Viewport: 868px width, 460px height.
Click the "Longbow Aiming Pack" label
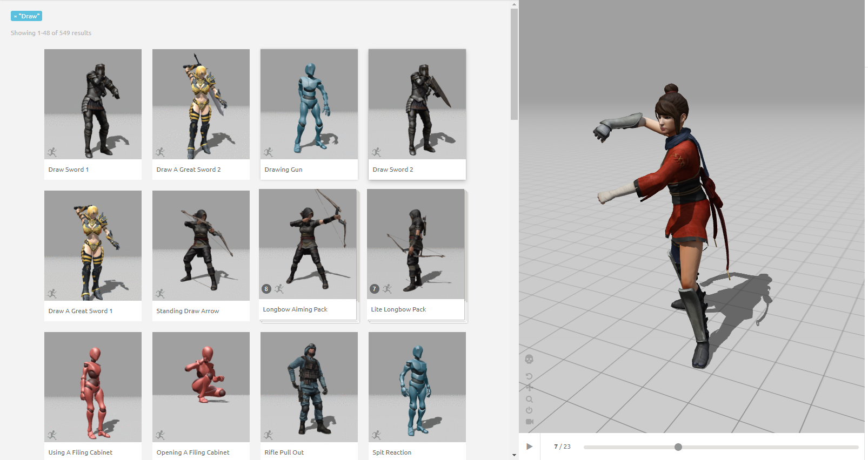[295, 309]
